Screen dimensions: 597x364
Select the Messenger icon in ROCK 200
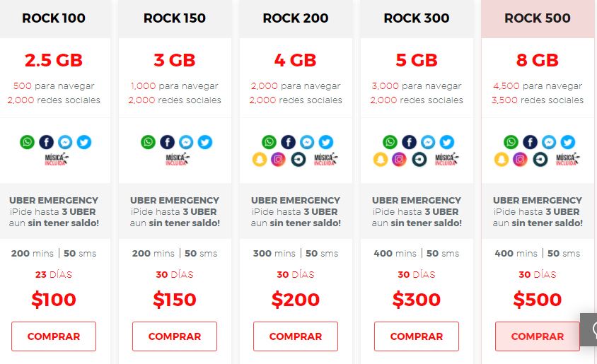(307, 142)
